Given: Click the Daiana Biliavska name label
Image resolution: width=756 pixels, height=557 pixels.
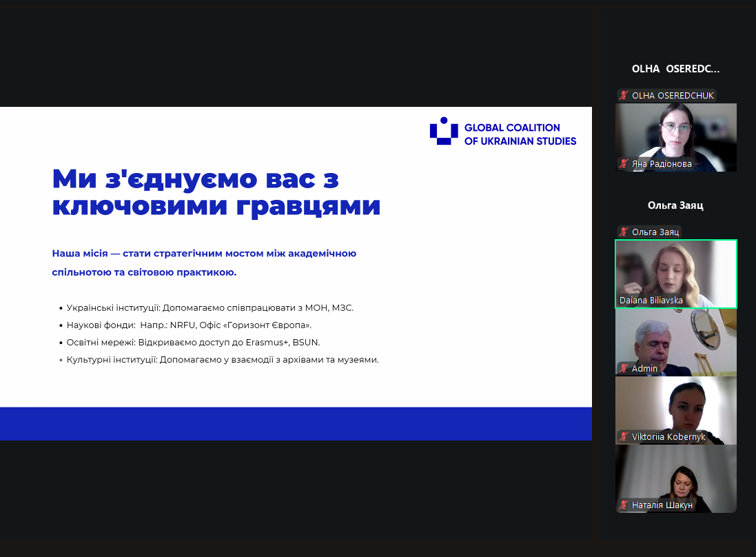Looking at the screenshot, I should 651,301.
